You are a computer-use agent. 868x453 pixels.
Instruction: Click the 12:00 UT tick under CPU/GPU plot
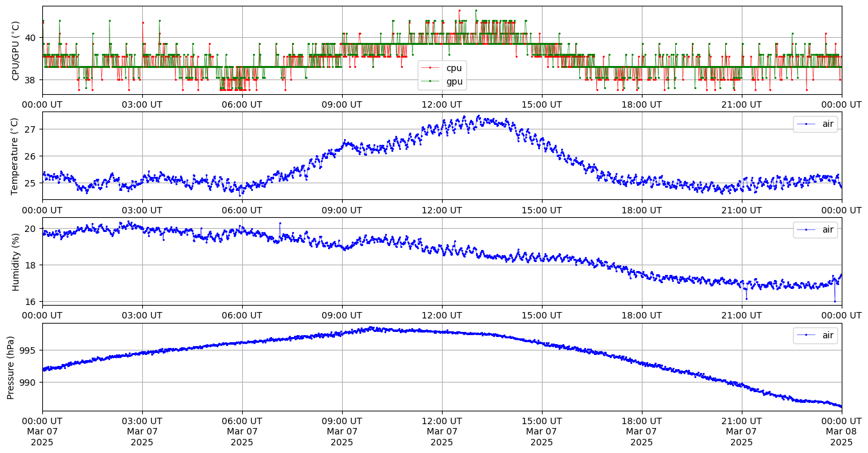click(x=442, y=104)
